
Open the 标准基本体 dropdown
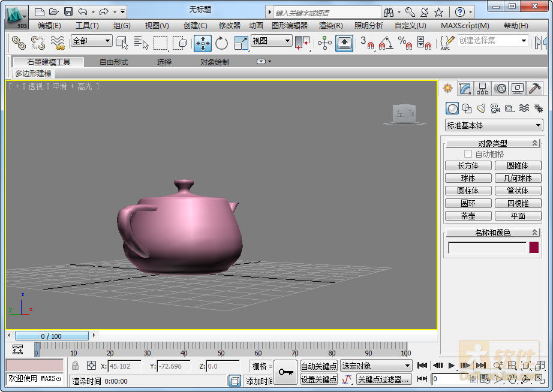coord(494,125)
